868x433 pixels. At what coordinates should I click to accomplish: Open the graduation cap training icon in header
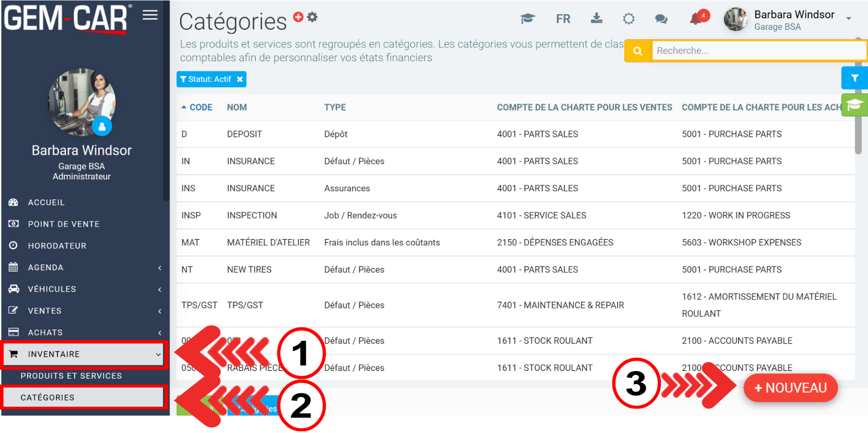[527, 19]
